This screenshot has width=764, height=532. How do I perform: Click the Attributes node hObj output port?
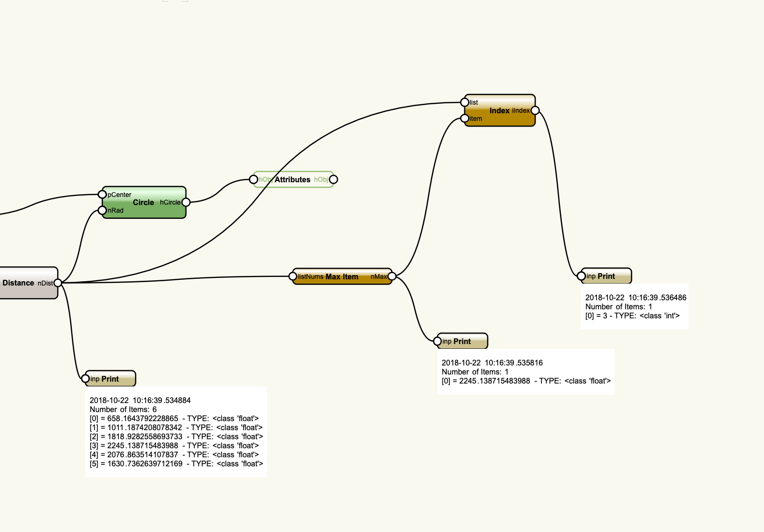click(x=333, y=179)
